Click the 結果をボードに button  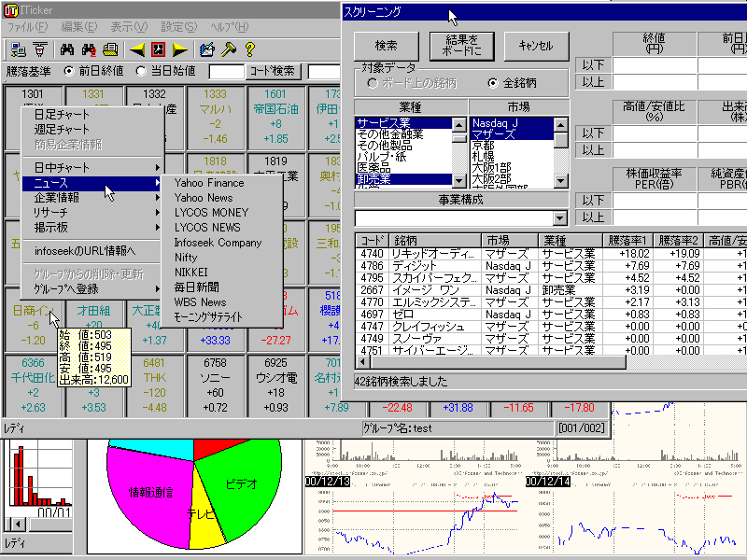point(461,46)
